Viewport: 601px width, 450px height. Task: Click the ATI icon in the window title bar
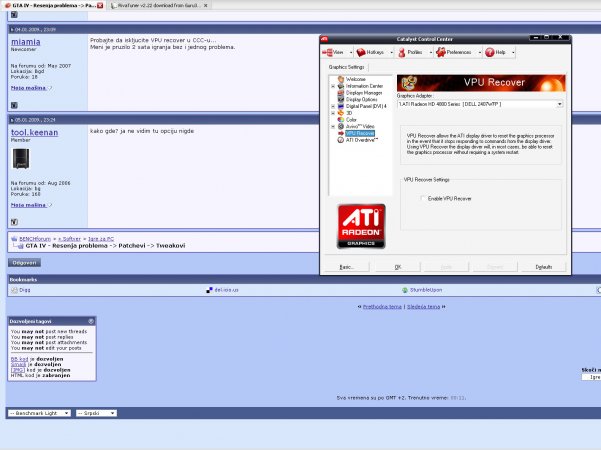324,39
